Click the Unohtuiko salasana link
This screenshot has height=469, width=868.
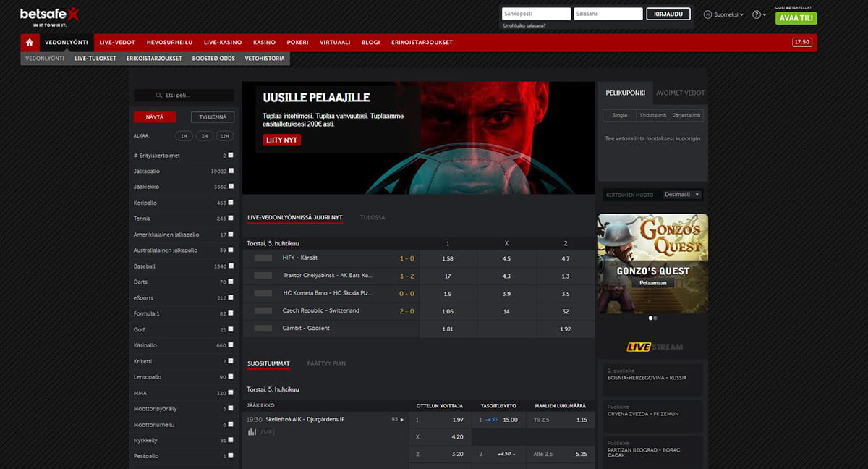[524, 25]
